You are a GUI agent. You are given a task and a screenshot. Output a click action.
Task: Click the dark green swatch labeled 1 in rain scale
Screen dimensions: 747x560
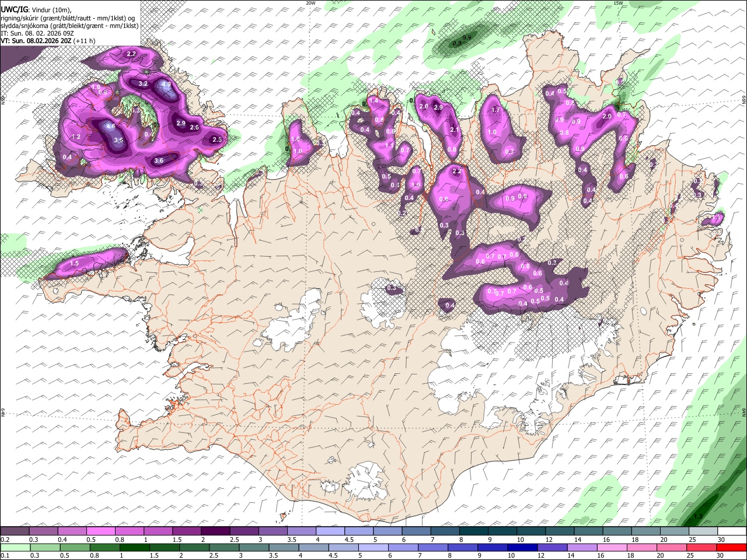coord(134,548)
